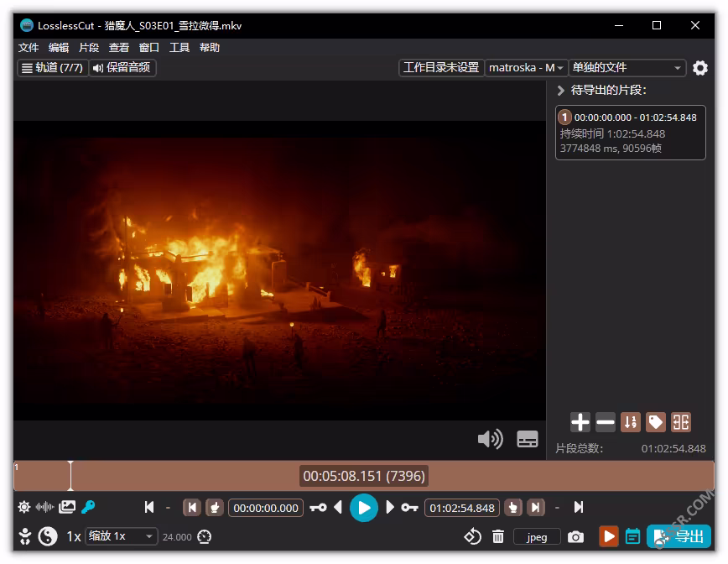Jump to segment start marker

coord(192,508)
